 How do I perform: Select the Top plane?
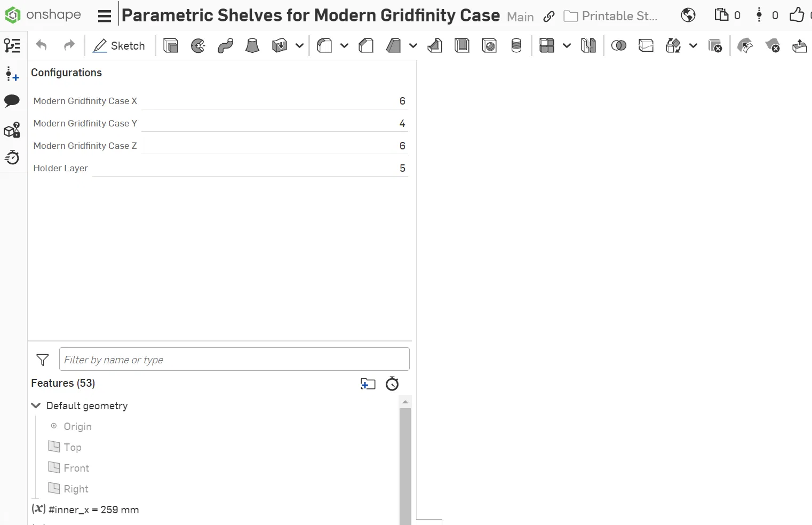click(72, 447)
